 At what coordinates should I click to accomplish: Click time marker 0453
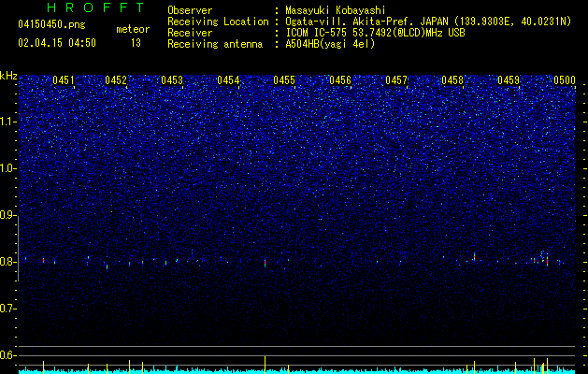[x=172, y=80]
